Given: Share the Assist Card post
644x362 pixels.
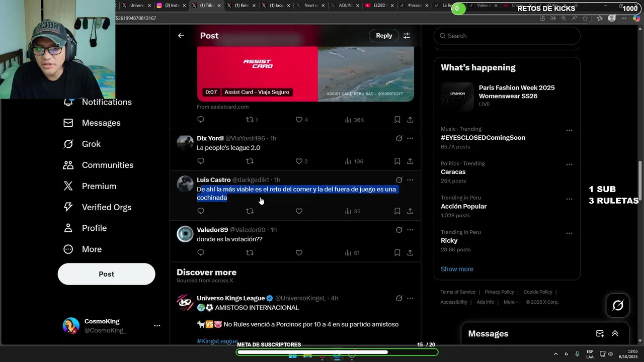Looking at the screenshot, I should [x=410, y=120].
